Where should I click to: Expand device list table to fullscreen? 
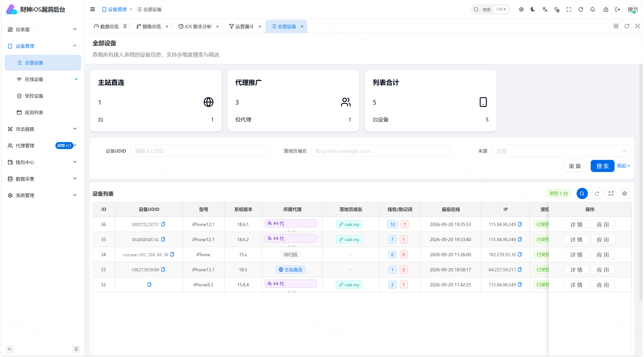(611, 194)
